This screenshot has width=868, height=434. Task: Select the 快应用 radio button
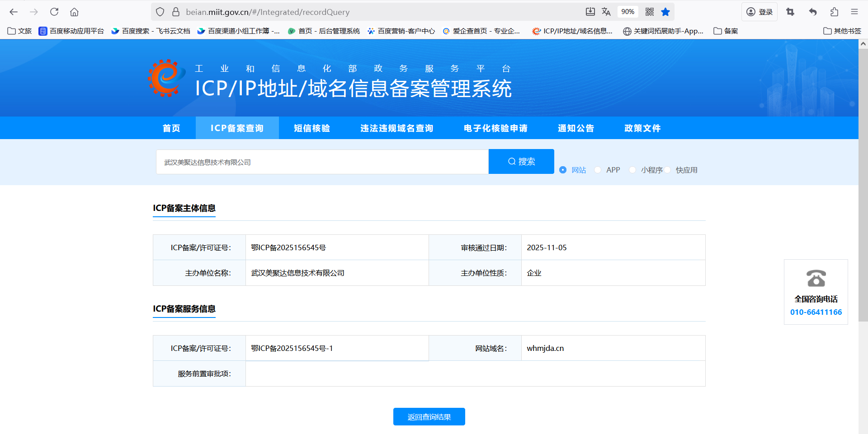(668, 170)
